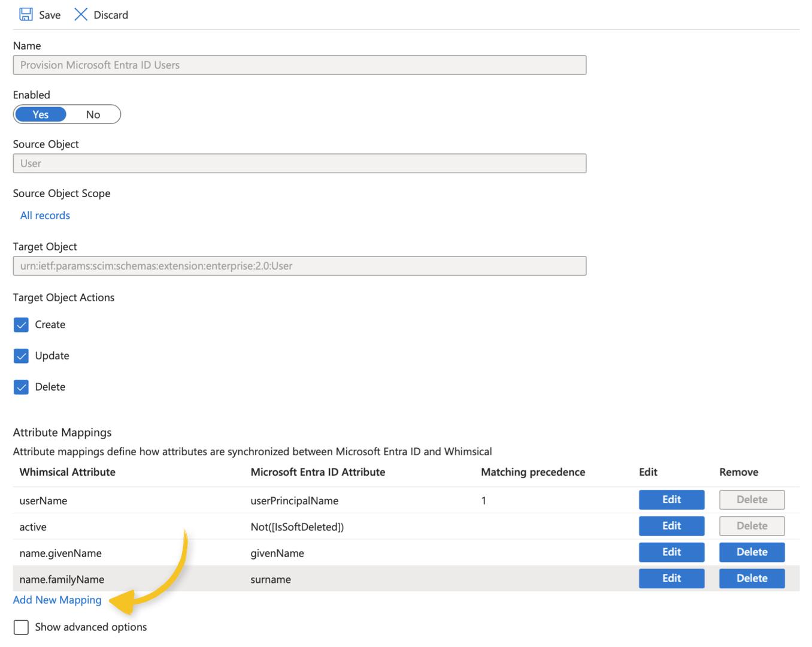Image resolution: width=812 pixels, height=647 pixels.
Task: Click the userName Whimsical attribute cell
Action: pyautogui.click(x=43, y=501)
